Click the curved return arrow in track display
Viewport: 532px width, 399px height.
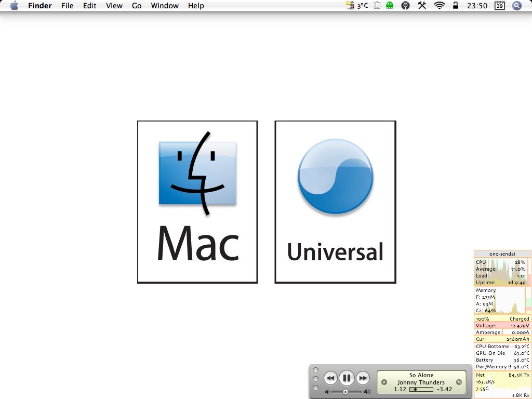459,382
